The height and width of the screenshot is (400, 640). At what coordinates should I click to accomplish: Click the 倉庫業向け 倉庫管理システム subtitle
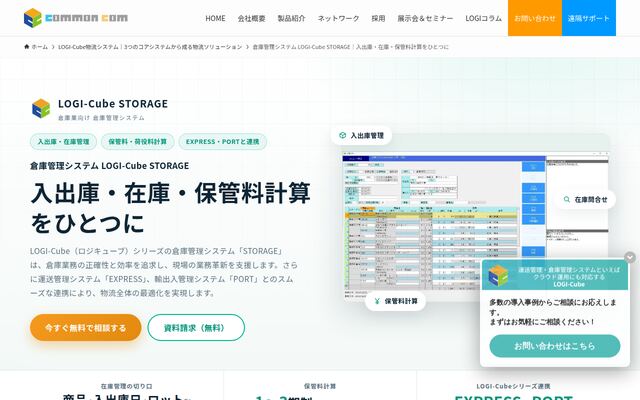tap(101, 118)
